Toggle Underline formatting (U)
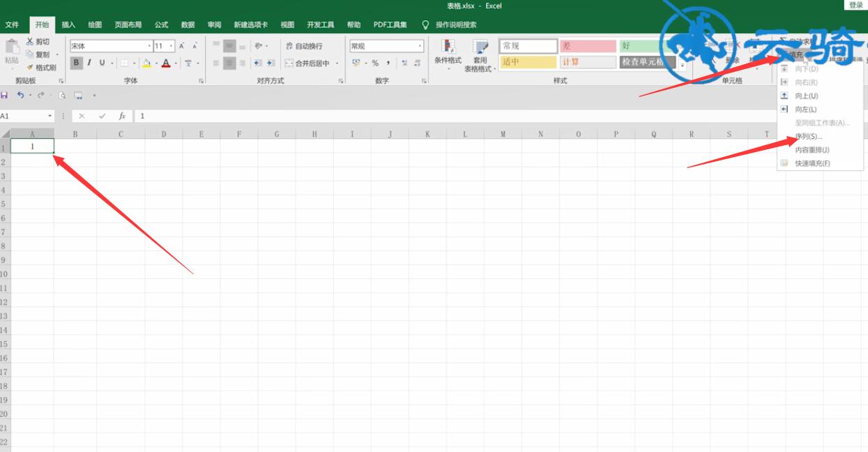 coord(102,63)
